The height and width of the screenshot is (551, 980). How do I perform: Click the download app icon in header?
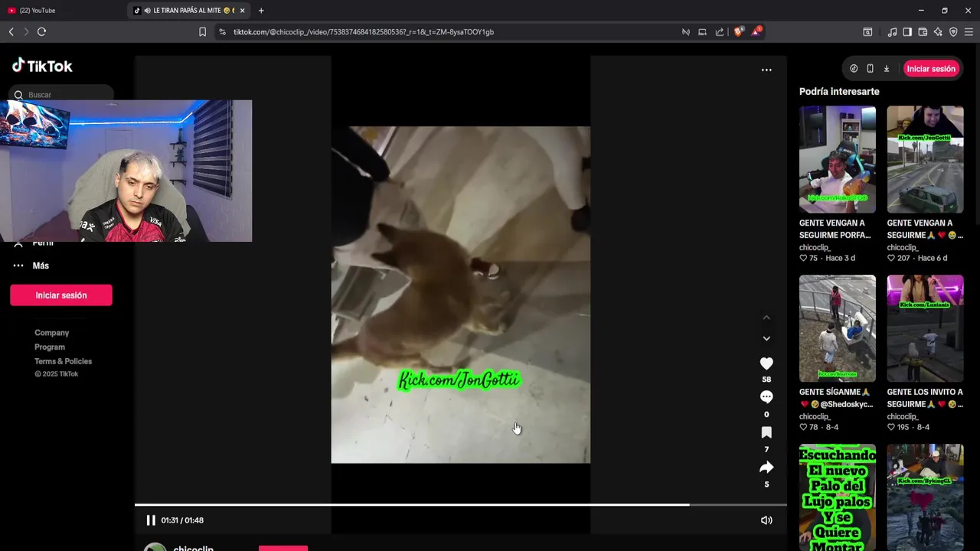pyautogui.click(x=887, y=69)
